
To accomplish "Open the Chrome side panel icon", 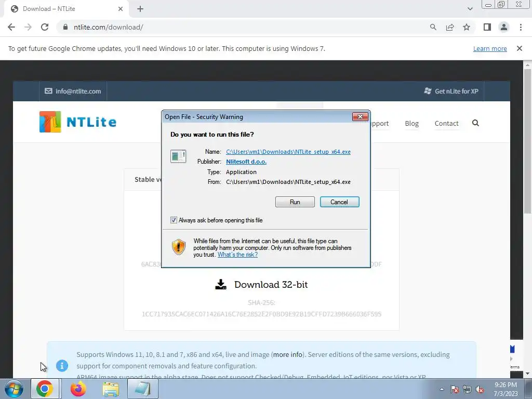I will 487,27.
